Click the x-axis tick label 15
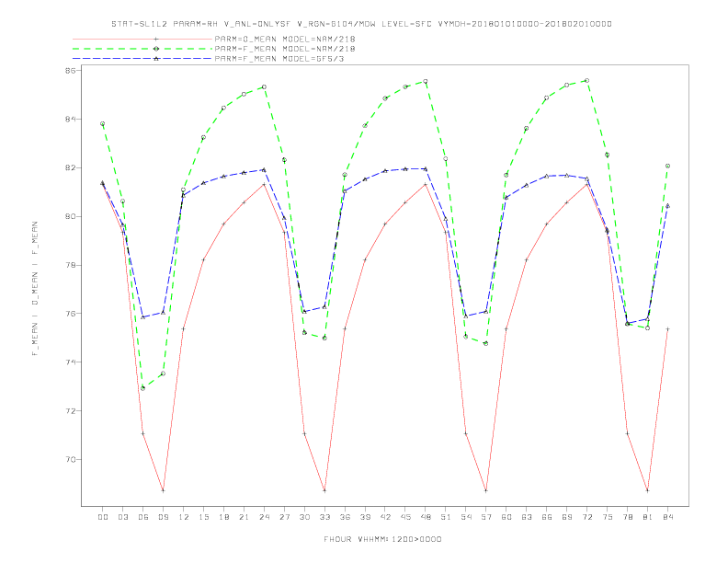Image resolution: width=728 pixels, height=563 pixels. [203, 517]
